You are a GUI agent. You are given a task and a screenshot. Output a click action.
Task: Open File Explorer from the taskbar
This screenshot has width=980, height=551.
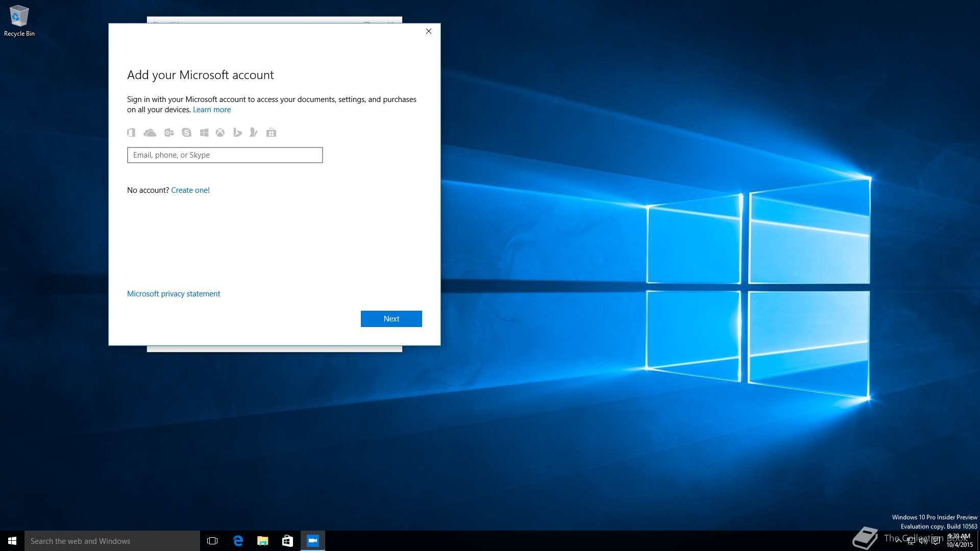[x=263, y=541]
